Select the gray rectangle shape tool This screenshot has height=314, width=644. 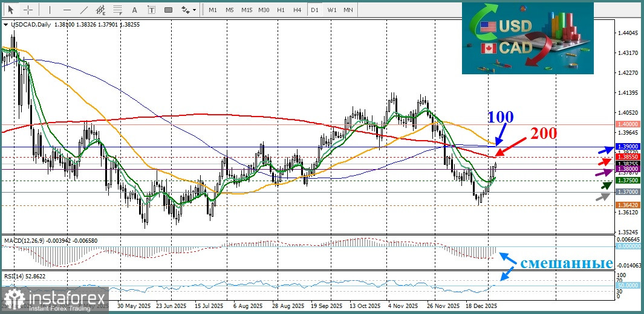pyautogui.click(x=168, y=10)
